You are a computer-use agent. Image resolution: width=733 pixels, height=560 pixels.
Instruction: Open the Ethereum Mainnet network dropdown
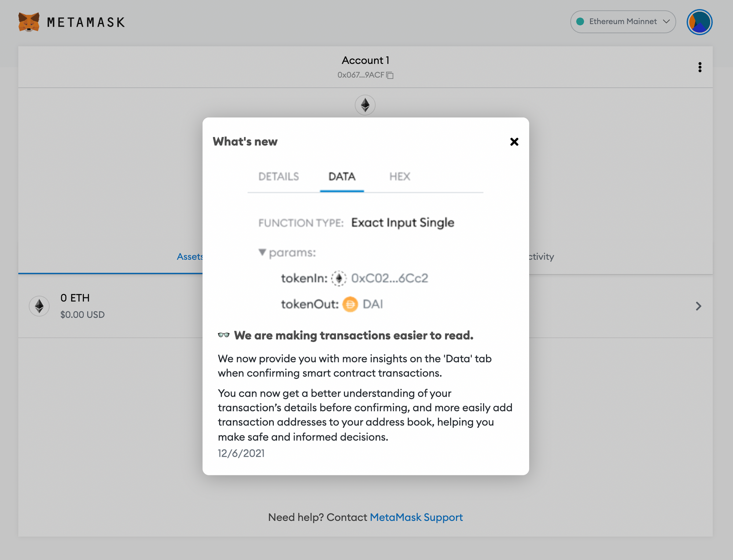[622, 22]
